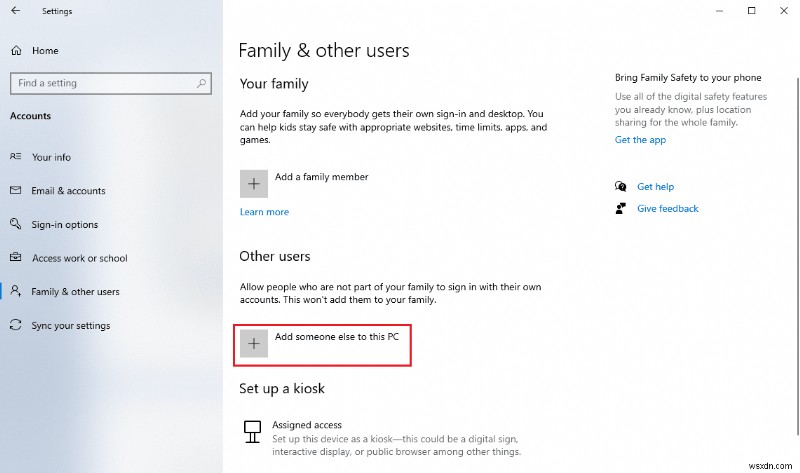Click the Give feedback person icon
The image size is (800, 473).
[622, 209]
